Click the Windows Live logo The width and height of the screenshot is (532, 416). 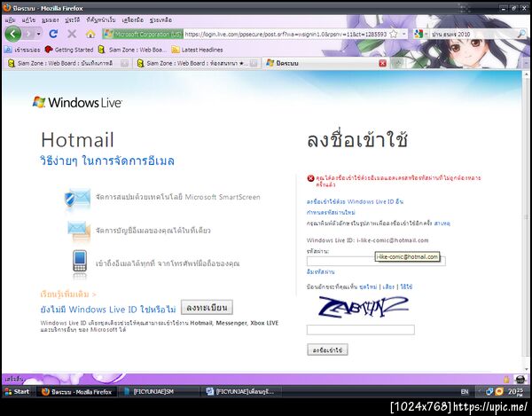[77, 102]
